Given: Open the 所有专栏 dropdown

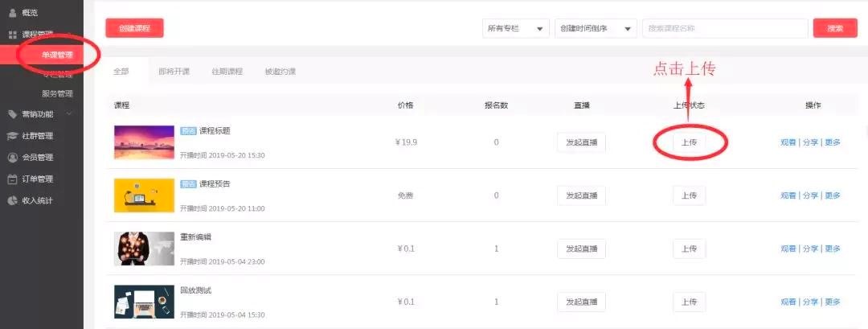Looking at the screenshot, I should [x=515, y=28].
